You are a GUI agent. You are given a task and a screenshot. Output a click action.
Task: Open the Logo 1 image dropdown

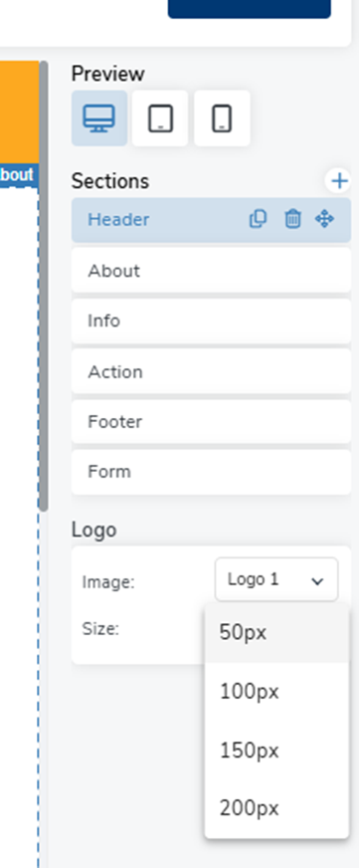point(276,579)
